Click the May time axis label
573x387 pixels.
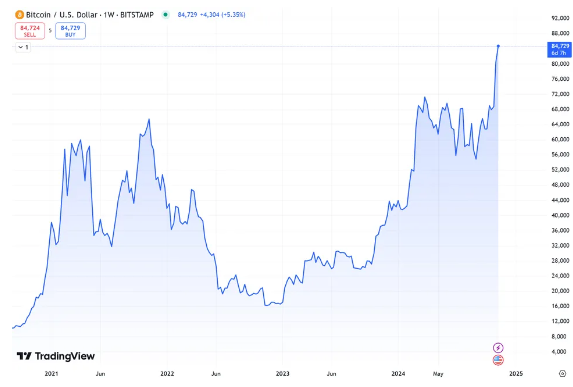click(438, 374)
